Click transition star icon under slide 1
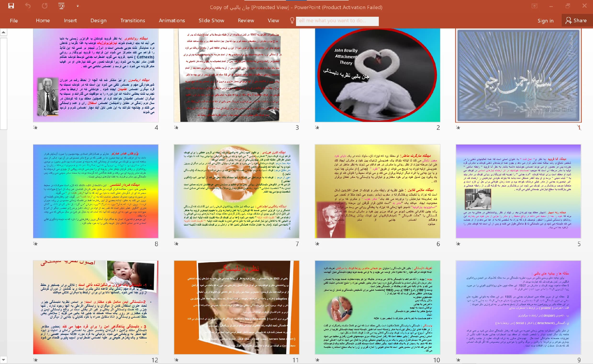Image resolution: width=593 pixels, height=364 pixels. pyautogui.click(x=458, y=128)
